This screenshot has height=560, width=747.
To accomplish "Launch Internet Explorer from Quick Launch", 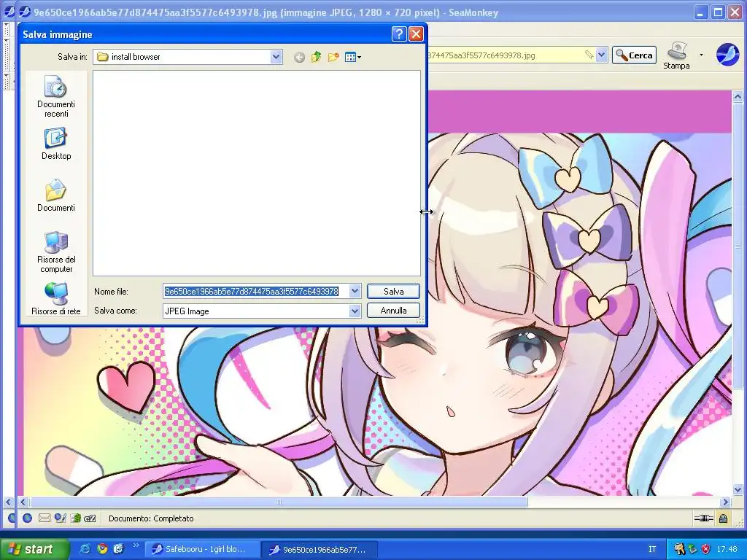I will click(x=85, y=549).
